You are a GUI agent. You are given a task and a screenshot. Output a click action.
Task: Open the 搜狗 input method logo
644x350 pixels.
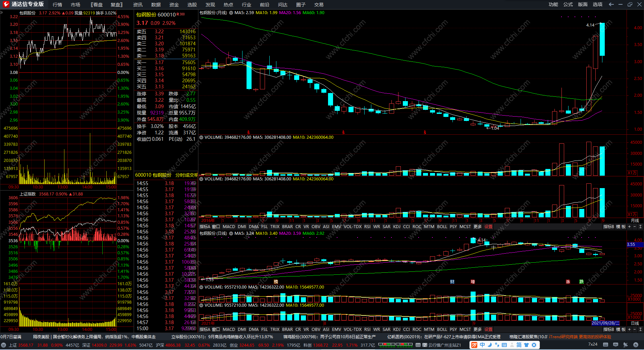pos(474,345)
